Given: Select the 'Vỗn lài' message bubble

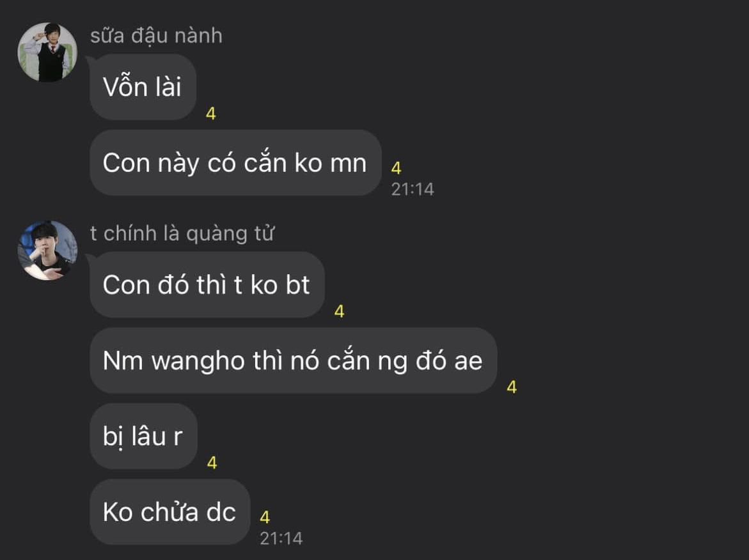Looking at the screenshot, I should tap(143, 87).
